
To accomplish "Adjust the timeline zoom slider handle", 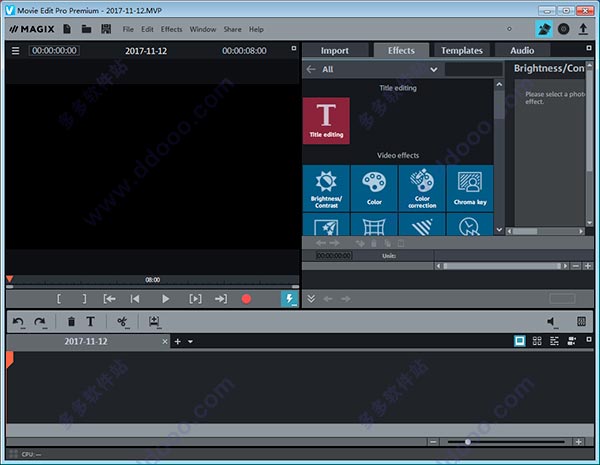I will point(468,442).
